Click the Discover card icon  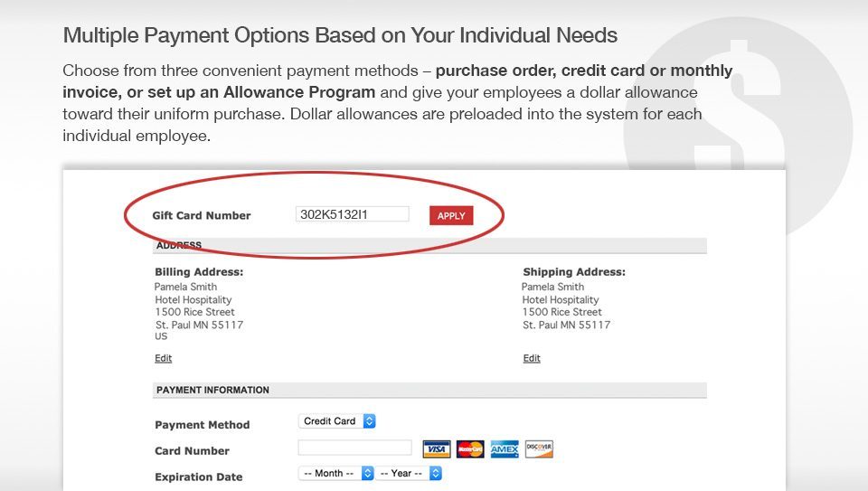pyautogui.click(x=539, y=449)
